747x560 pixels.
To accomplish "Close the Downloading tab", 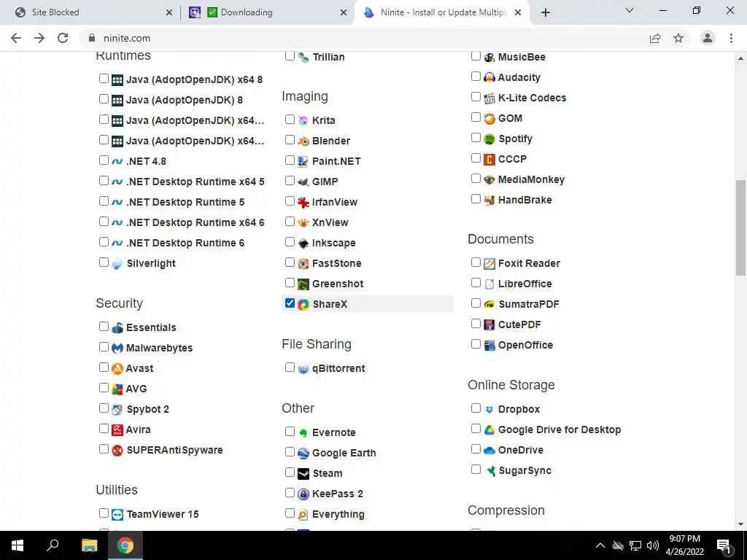I will pos(344,13).
